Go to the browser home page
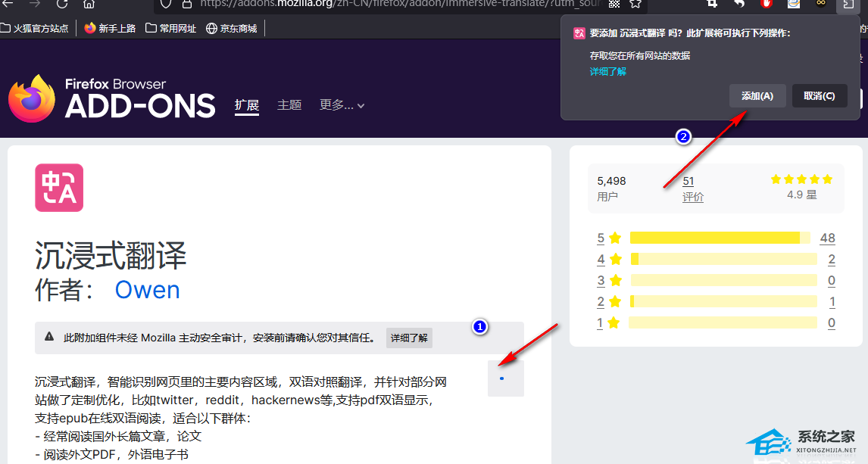This screenshot has width=868, height=464. [89, 4]
